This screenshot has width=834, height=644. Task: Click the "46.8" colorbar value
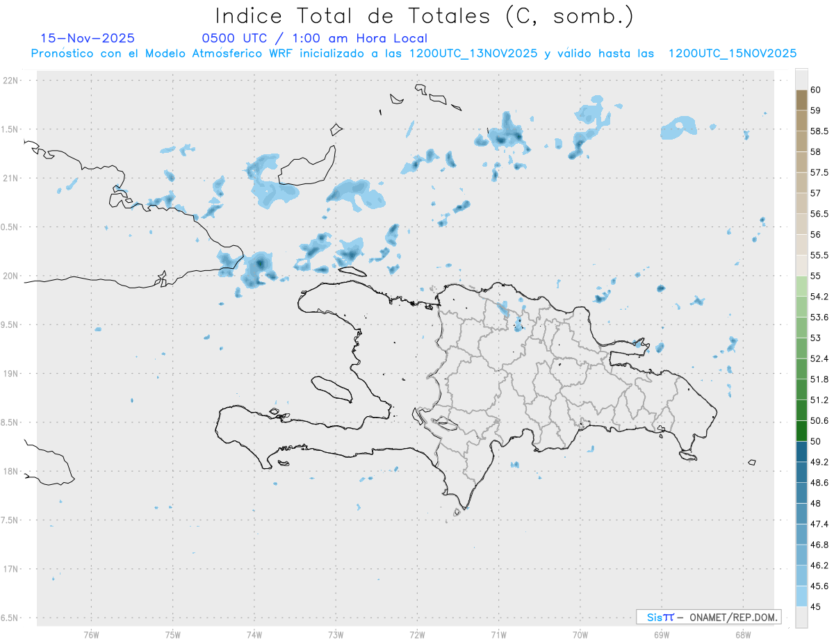point(819,545)
